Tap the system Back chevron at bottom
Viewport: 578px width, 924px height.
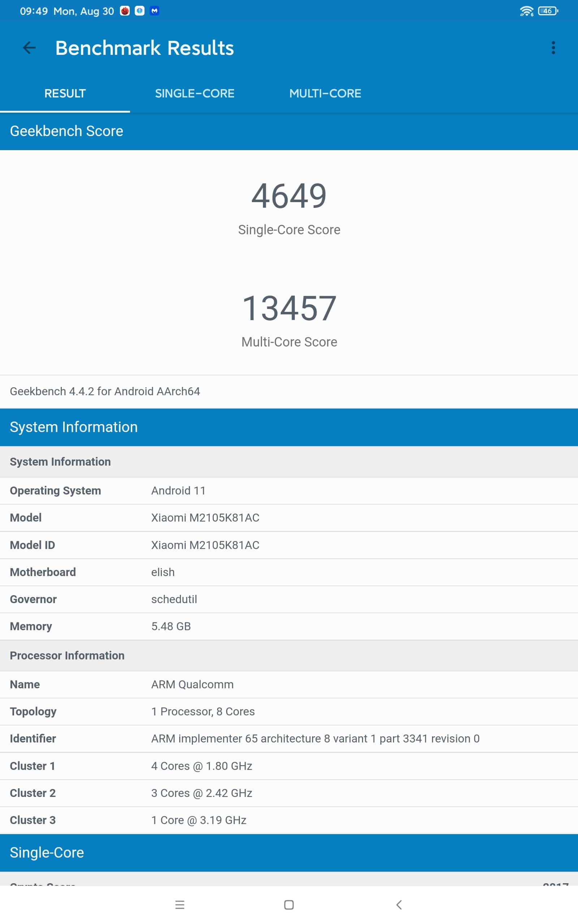(x=399, y=905)
